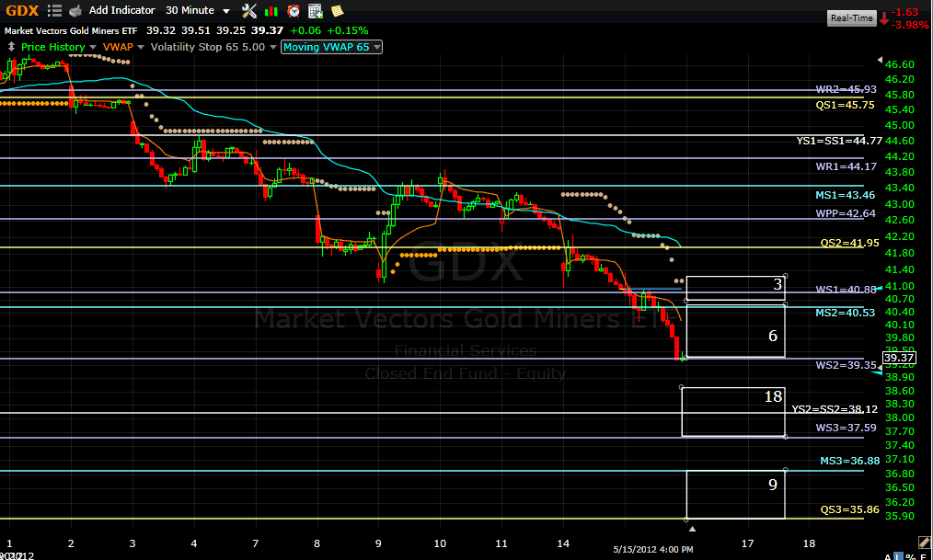
Task: Click the calendar with plus icon
Action: pyautogui.click(x=316, y=11)
